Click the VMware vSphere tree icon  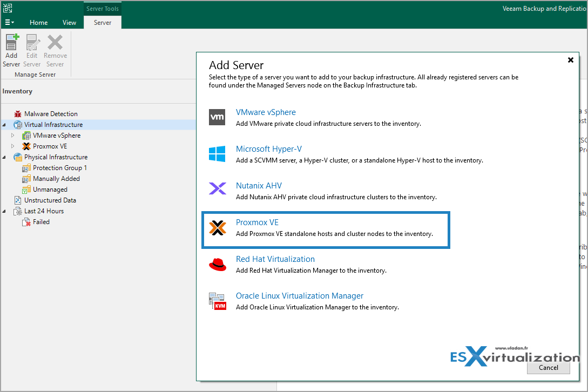pyautogui.click(x=26, y=136)
